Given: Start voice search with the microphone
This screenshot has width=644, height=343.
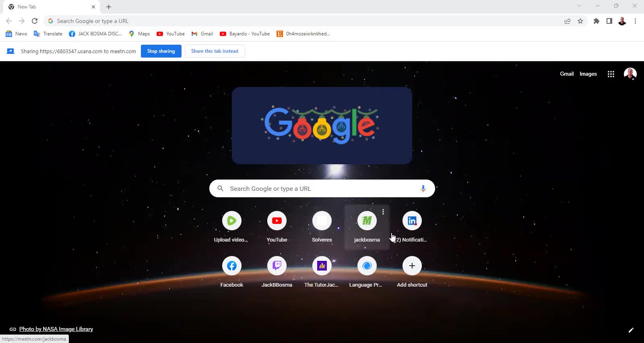Looking at the screenshot, I should coord(423,188).
